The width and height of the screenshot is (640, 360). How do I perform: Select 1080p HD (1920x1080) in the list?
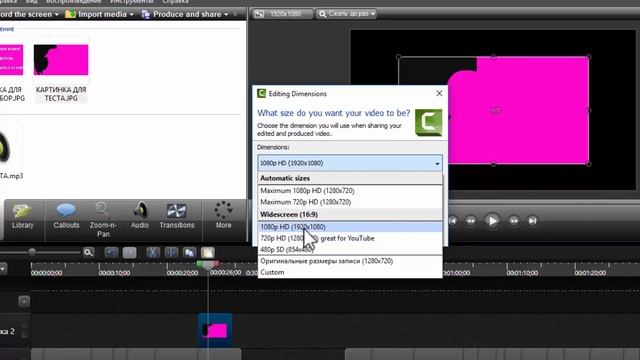pos(350,227)
